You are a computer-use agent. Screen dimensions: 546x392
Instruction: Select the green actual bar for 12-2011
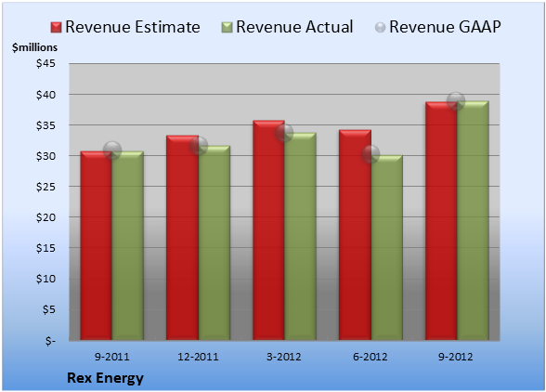pos(214,242)
